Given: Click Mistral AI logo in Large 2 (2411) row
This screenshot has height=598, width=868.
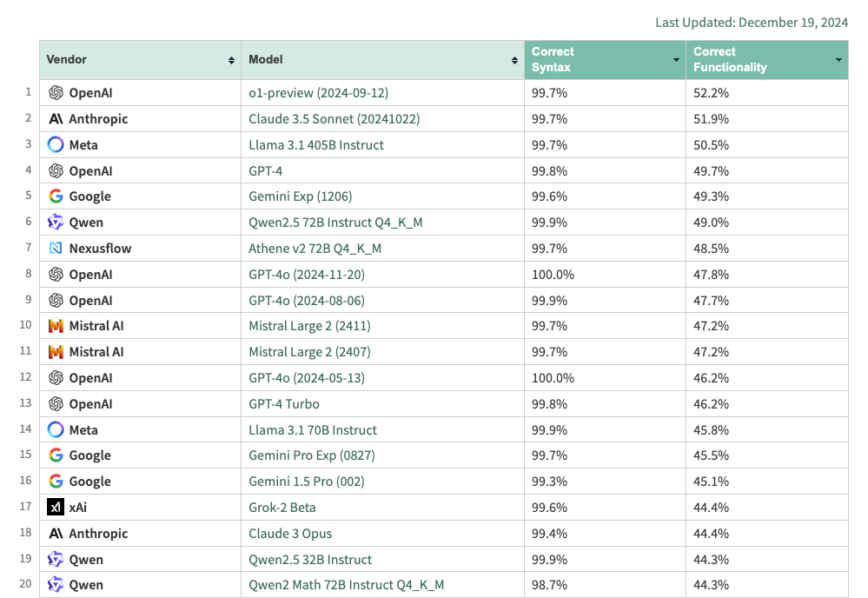Looking at the screenshot, I should coord(56,326).
